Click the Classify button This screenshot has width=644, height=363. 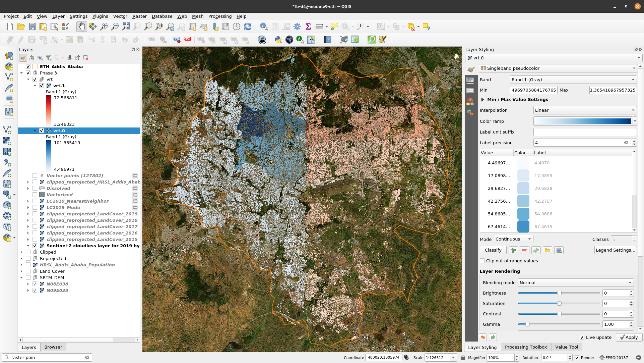click(493, 250)
